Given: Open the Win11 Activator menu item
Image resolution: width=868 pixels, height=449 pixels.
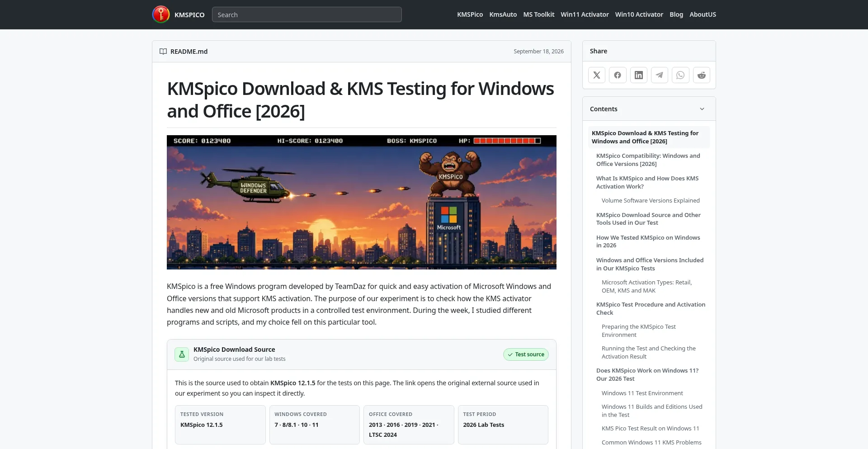Looking at the screenshot, I should pyautogui.click(x=585, y=14).
